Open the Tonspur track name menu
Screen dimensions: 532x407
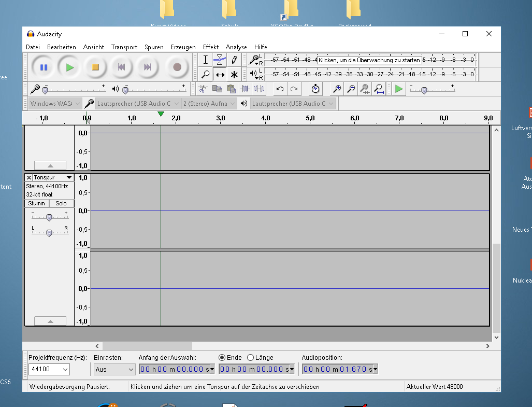tap(53, 177)
